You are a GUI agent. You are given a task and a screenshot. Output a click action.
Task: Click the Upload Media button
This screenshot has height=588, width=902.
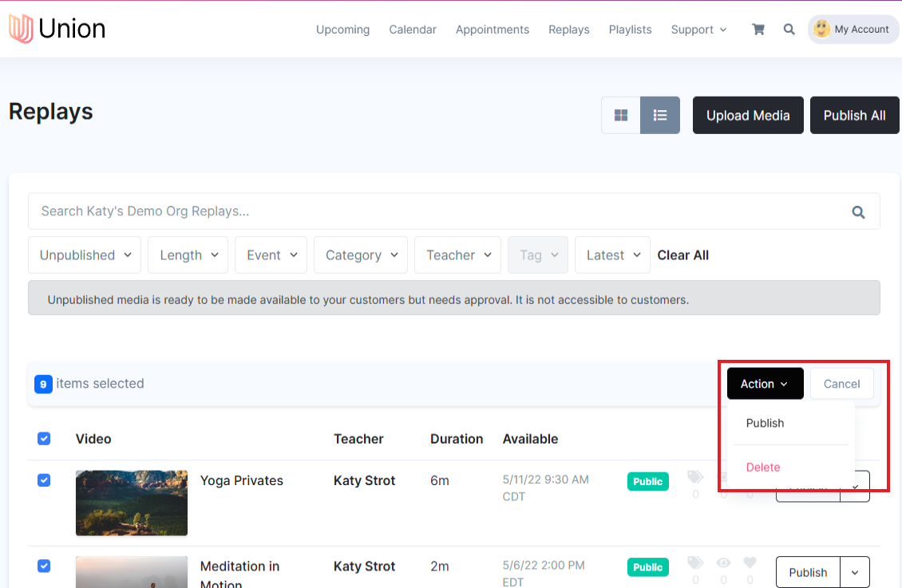tap(748, 116)
